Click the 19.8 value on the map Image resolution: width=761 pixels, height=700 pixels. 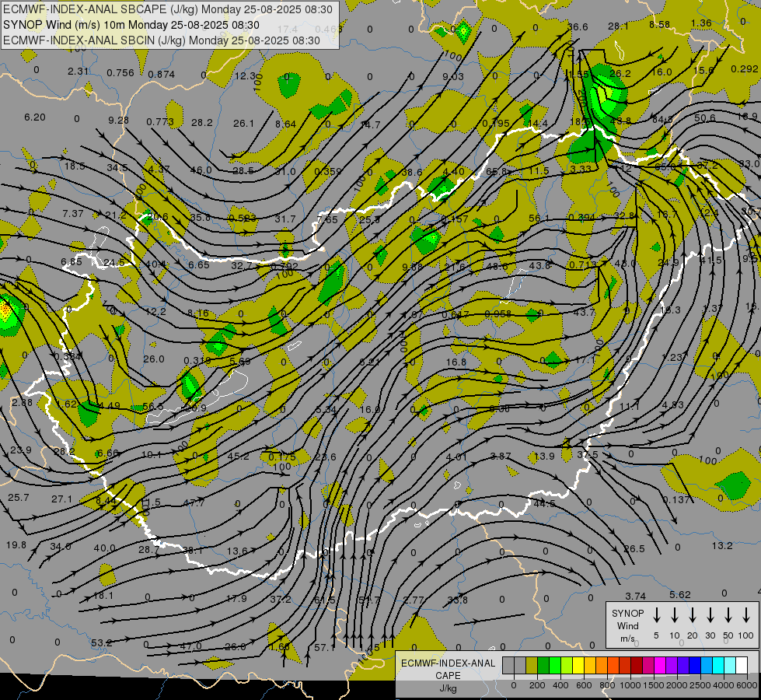[16, 545]
